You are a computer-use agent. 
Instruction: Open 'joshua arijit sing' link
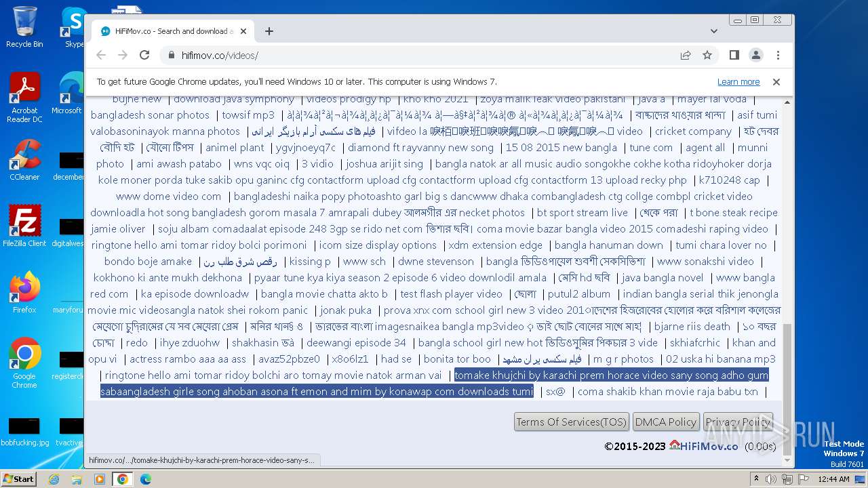point(384,163)
